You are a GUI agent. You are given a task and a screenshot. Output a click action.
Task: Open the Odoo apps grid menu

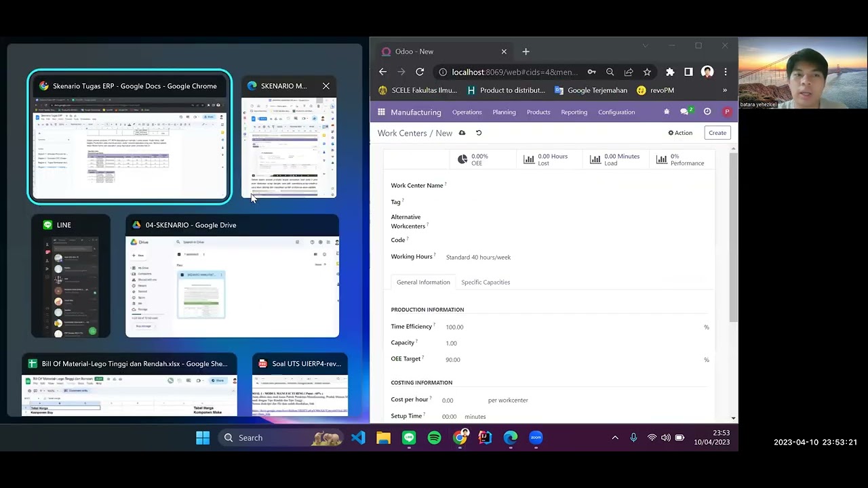coord(381,112)
